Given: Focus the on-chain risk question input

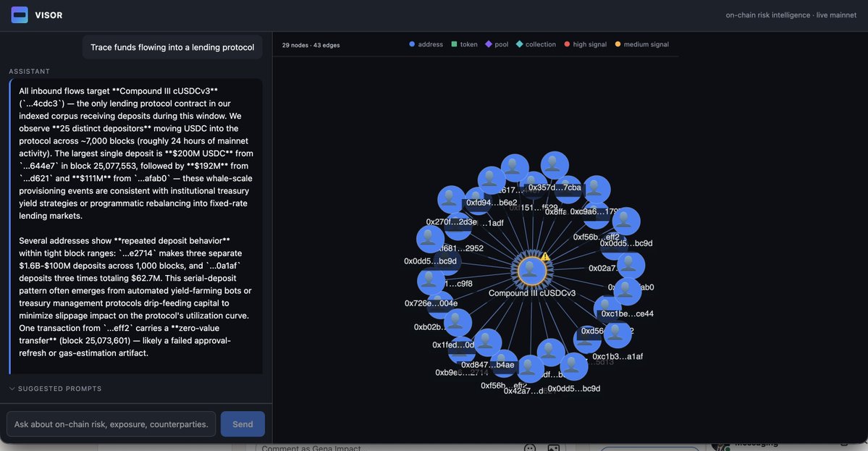Looking at the screenshot, I should click(x=111, y=424).
